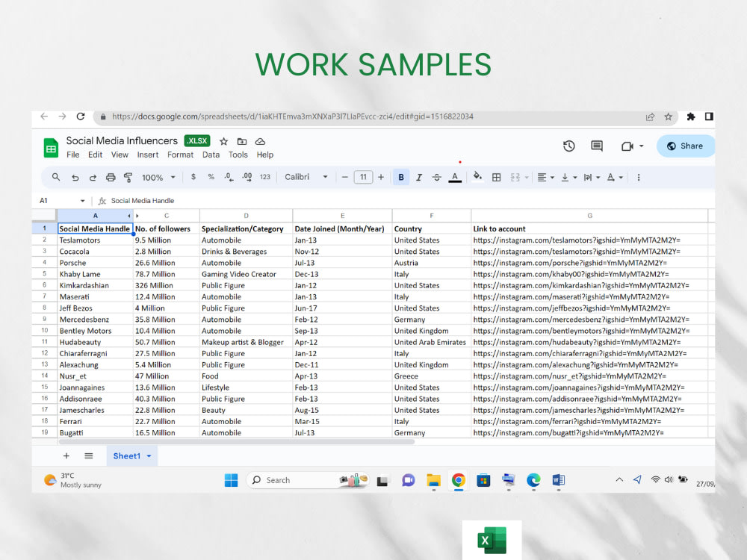This screenshot has width=747, height=560.
Task: Click the browser address bar URL
Action: click(x=293, y=116)
